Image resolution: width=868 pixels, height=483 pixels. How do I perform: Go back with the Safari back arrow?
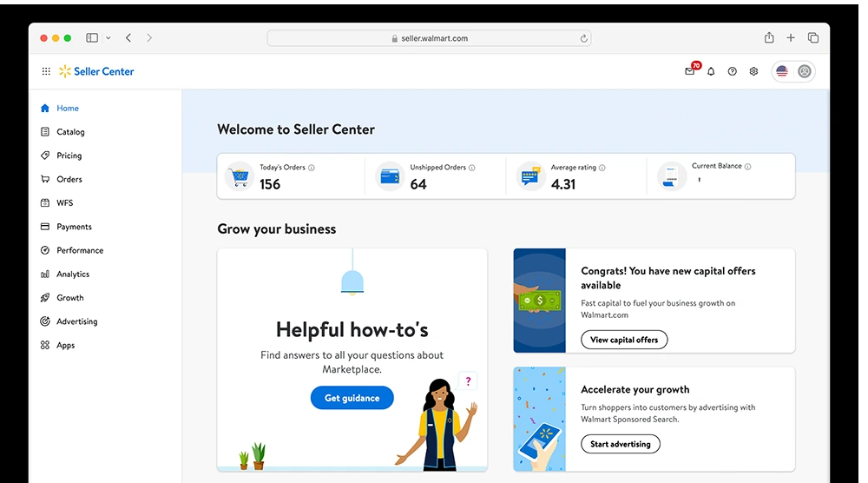pos(128,37)
